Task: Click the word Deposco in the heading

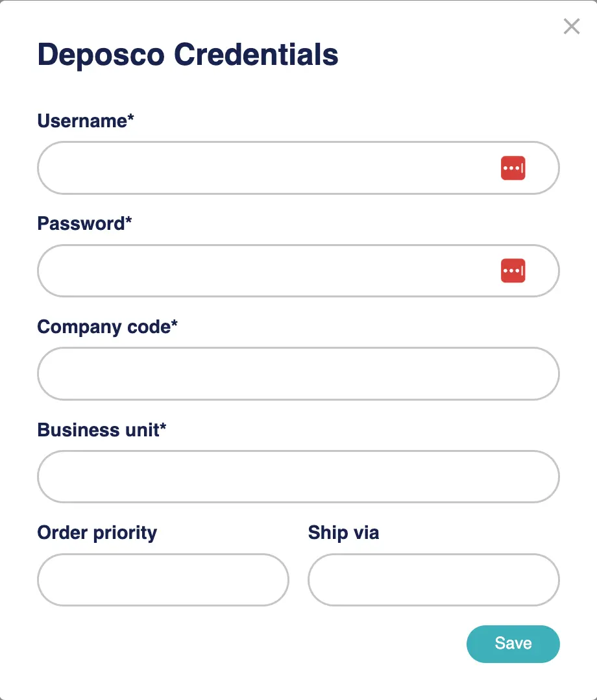Action: click(x=102, y=55)
